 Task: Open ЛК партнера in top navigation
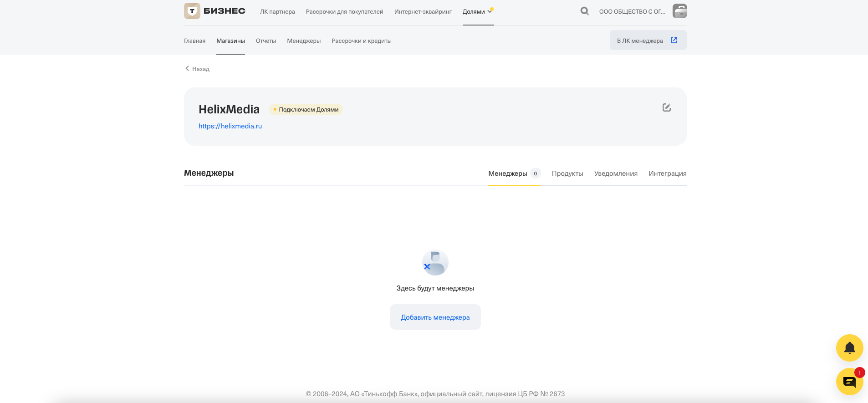click(x=277, y=12)
